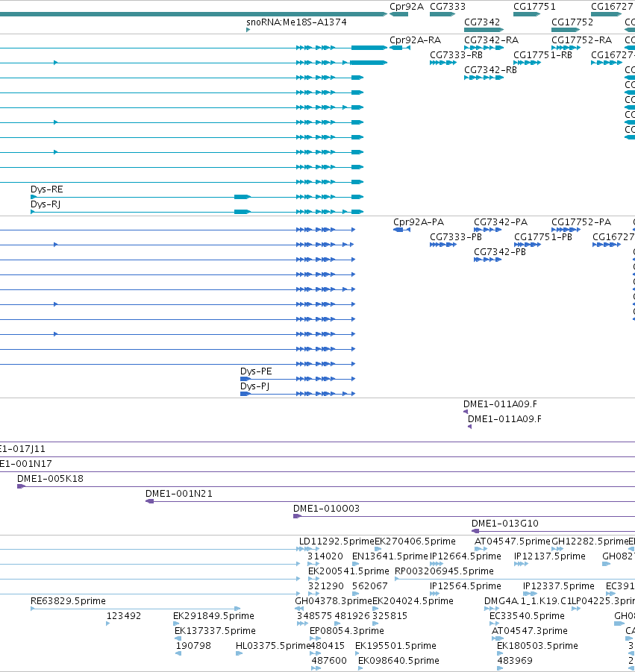This screenshot has width=635, height=672.
Task: Click feature label 487600
Action: point(329,661)
